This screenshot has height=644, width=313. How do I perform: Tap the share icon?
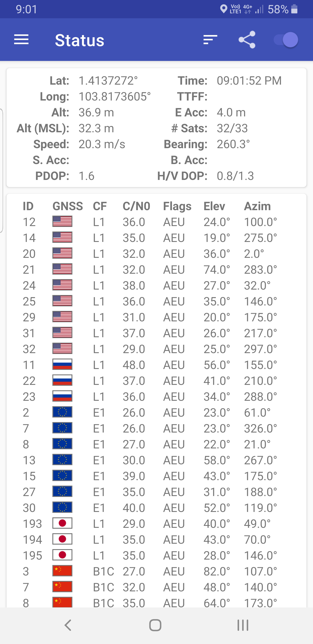point(247,40)
